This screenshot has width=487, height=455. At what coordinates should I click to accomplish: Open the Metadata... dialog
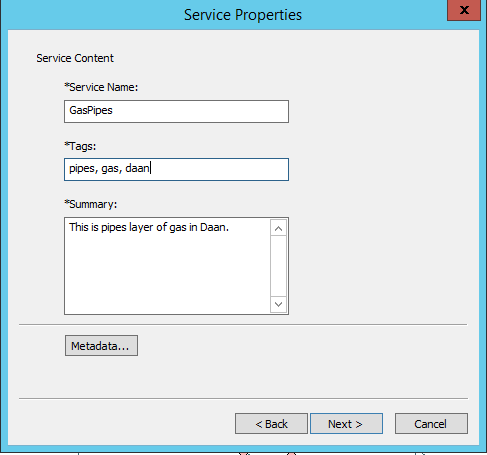[x=101, y=346]
